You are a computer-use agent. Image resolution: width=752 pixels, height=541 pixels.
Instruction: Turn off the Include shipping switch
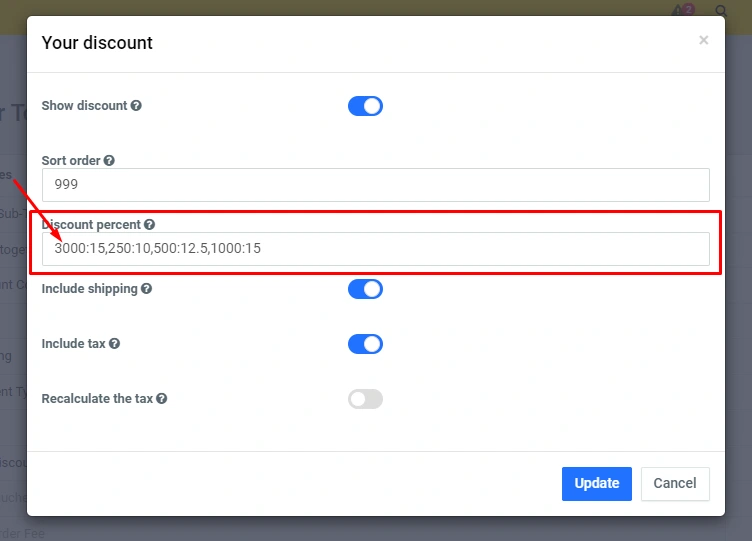[x=365, y=289]
